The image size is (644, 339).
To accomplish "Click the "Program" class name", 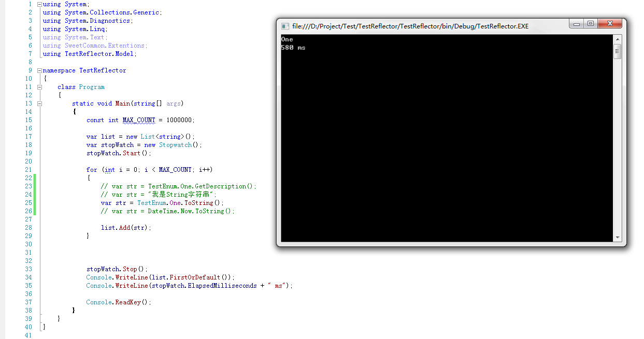I will click(92, 87).
